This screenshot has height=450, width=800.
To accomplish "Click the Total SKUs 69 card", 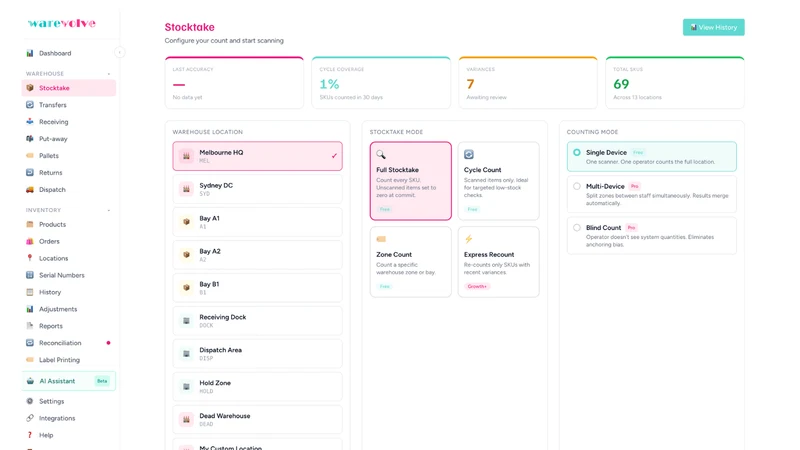I will (x=675, y=83).
